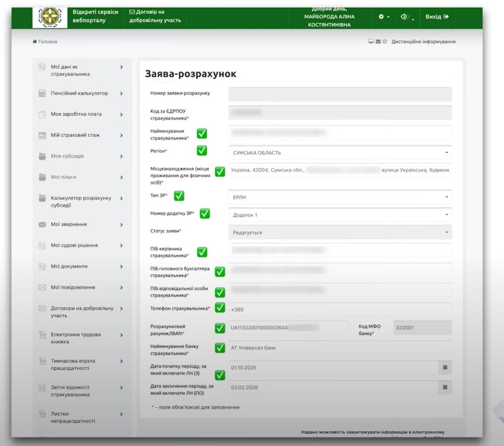The height and width of the screenshot is (446, 504).
Task: Select Листки непрацездатності in sidebar
Action: point(73,417)
